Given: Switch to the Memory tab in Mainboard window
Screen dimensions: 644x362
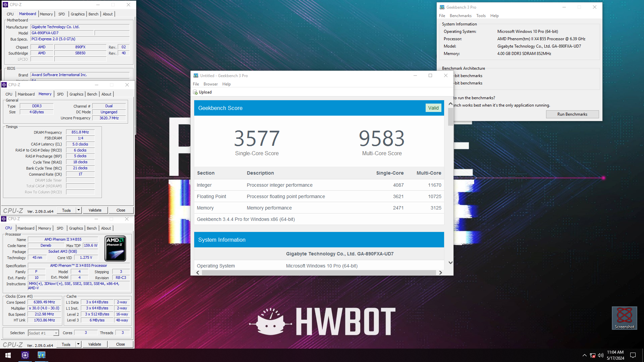Looking at the screenshot, I should pyautogui.click(x=46, y=14).
